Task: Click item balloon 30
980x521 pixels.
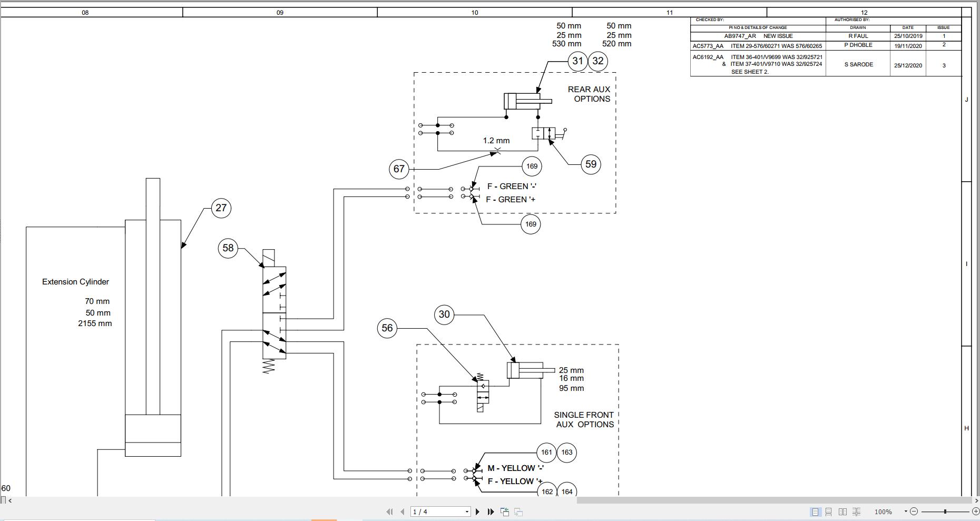Action: click(444, 314)
